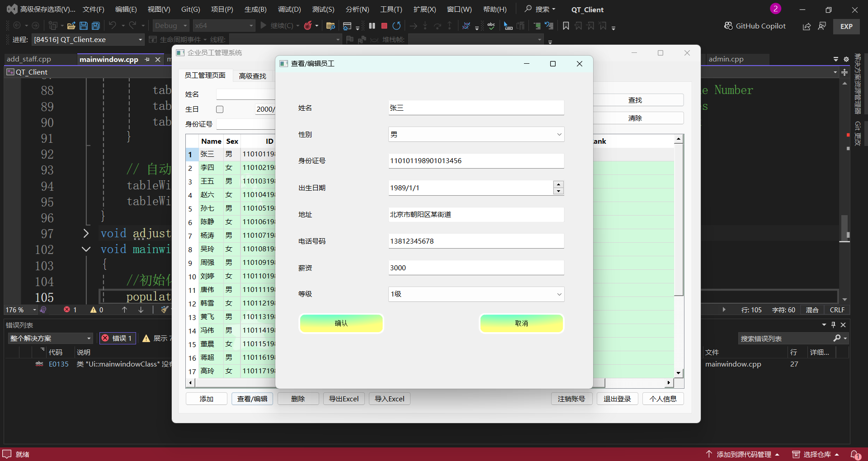
Task: Click the Save All double-floppy icon
Action: coord(96,26)
